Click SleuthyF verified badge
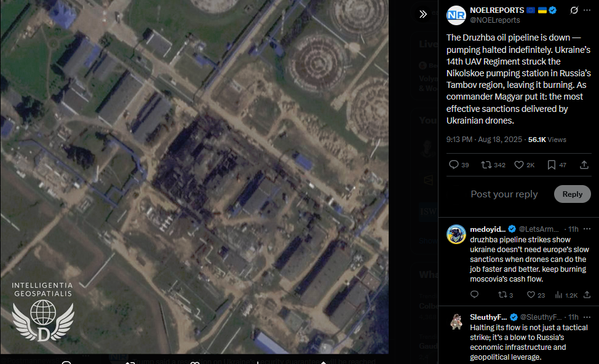The width and height of the screenshot is (599, 364). point(514,317)
